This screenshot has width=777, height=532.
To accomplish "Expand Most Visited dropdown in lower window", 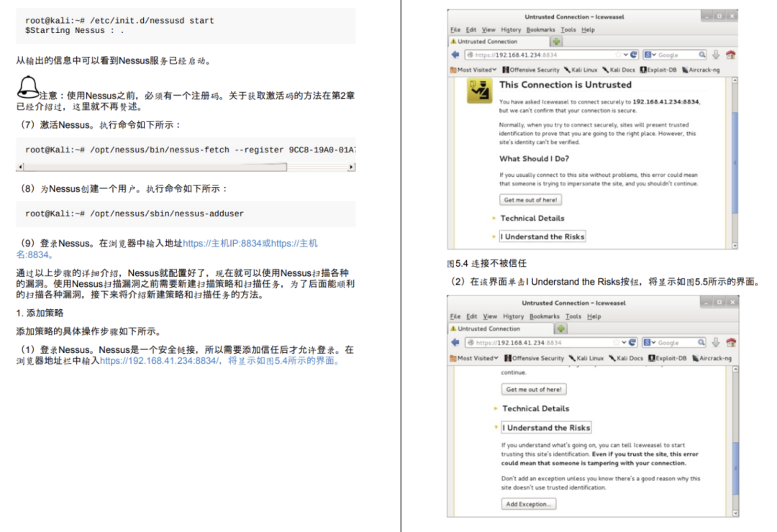I will click(473, 358).
